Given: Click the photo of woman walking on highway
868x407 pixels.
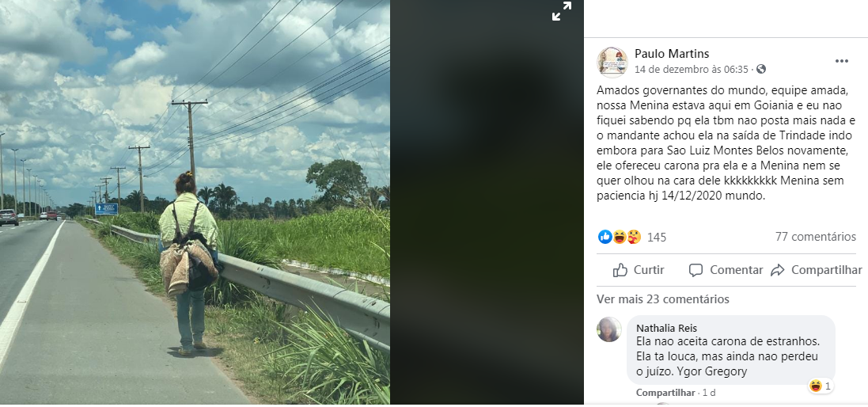Looking at the screenshot, I should point(195,202).
